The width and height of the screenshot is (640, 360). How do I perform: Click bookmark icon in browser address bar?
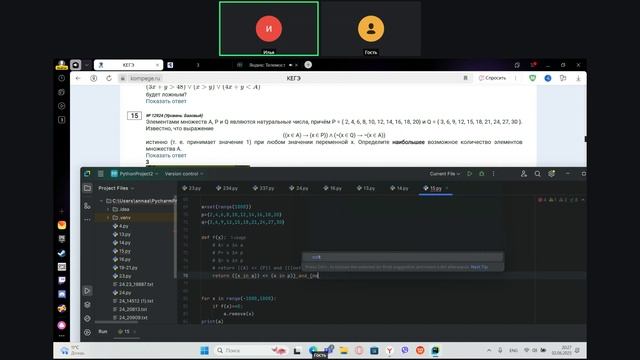pyautogui.click(x=465, y=78)
